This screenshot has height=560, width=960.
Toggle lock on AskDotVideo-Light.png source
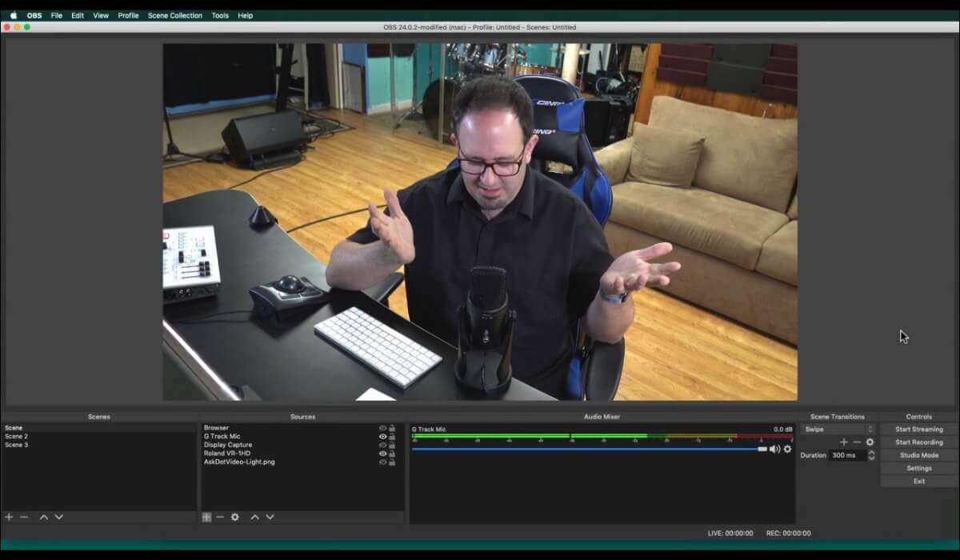392,462
